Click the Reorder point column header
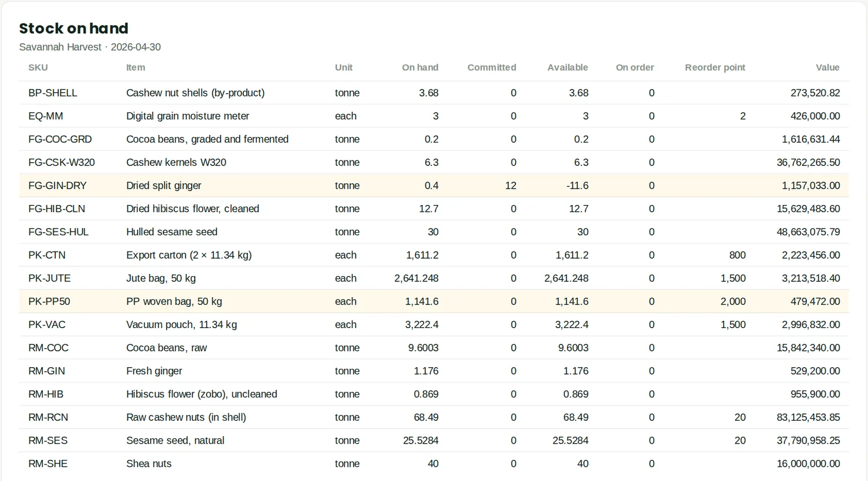The height and width of the screenshot is (481, 868). point(715,68)
